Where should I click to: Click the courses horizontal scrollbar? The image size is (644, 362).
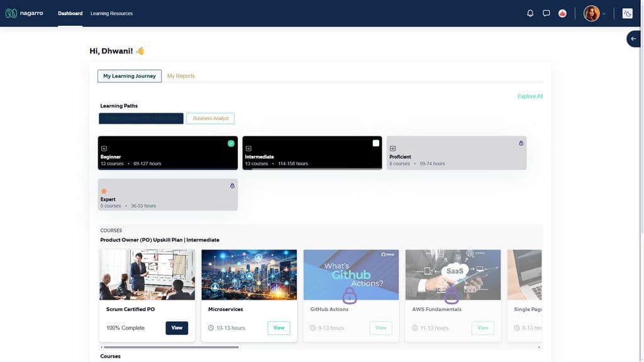click(171, 347)
